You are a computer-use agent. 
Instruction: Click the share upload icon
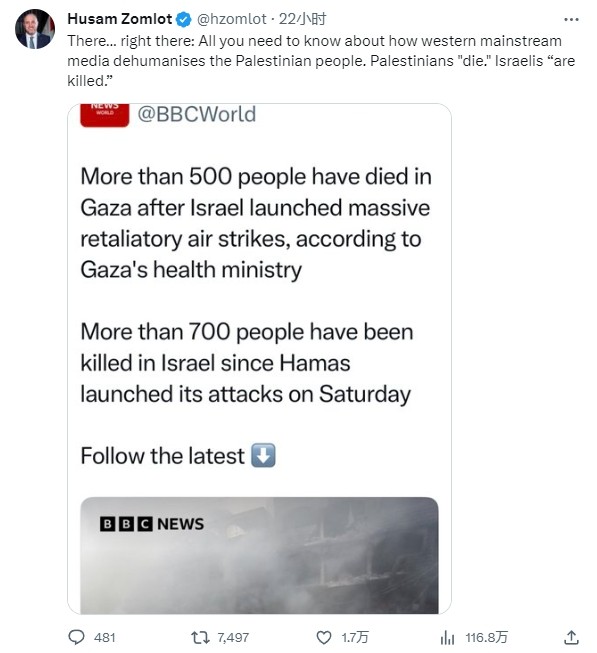(572, 637)
